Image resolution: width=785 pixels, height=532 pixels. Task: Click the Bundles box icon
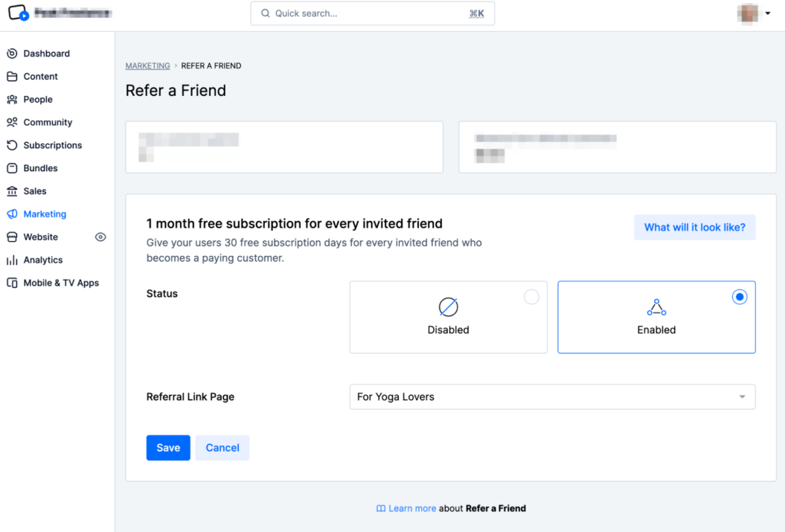(x=12, y=168)
